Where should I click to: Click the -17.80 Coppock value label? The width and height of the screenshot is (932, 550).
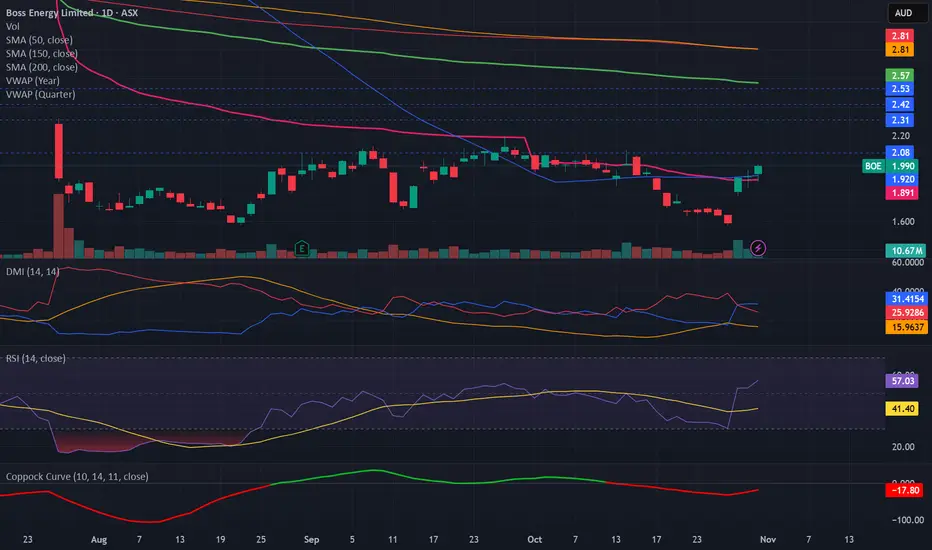pyautogui.click(x=904, y=490)
